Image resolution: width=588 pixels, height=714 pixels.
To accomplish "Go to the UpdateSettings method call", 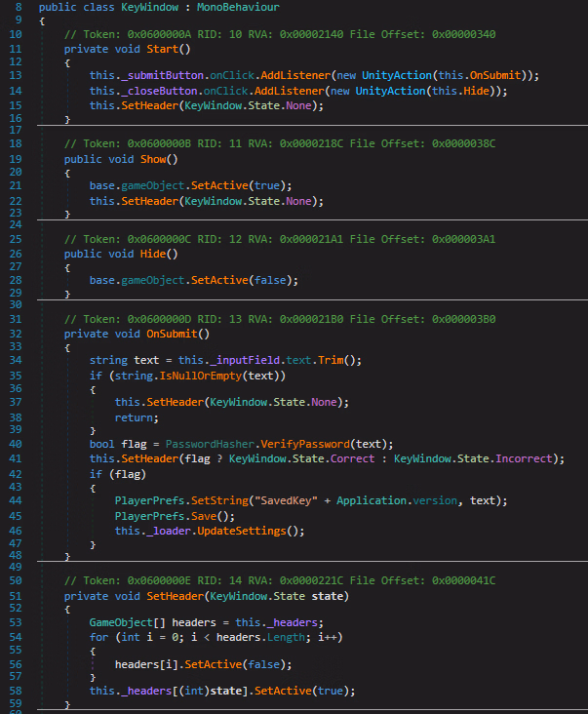I will 242,531.
